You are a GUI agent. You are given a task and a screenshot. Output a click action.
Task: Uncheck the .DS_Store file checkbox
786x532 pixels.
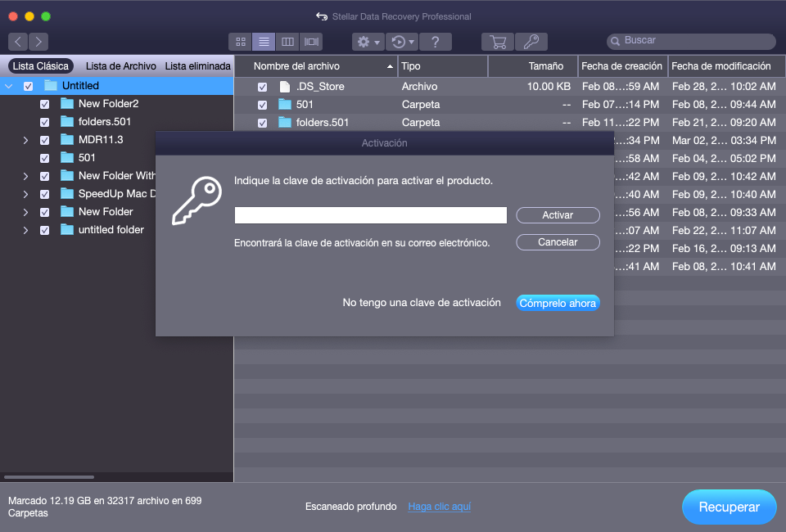tap(262, 87)
